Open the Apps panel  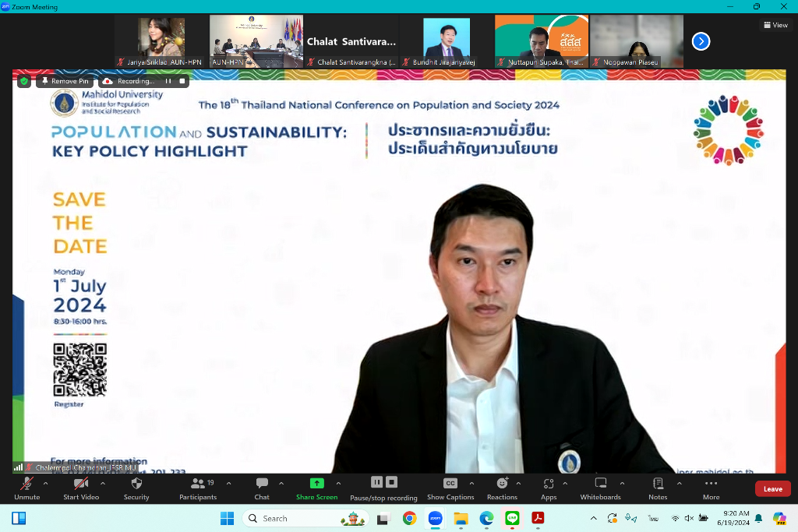549,488
